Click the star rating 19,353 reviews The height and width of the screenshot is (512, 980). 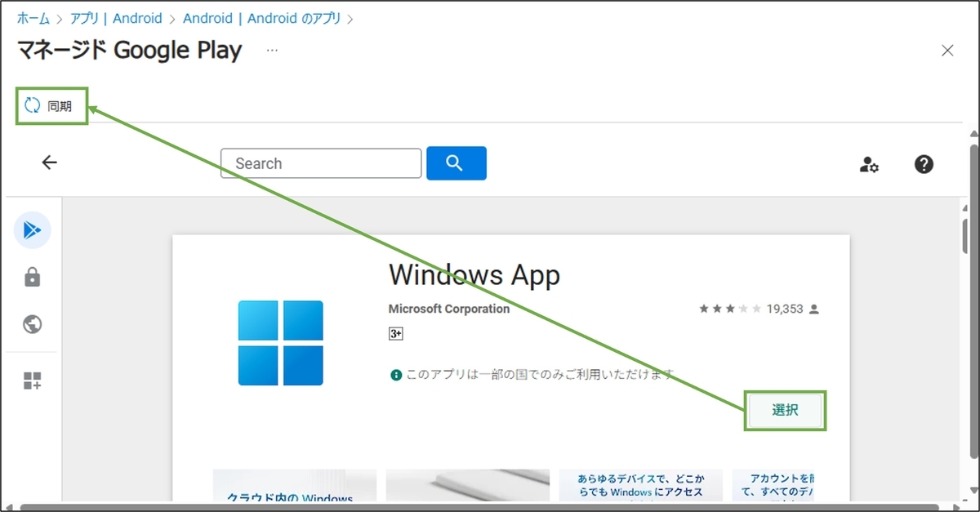759,309
